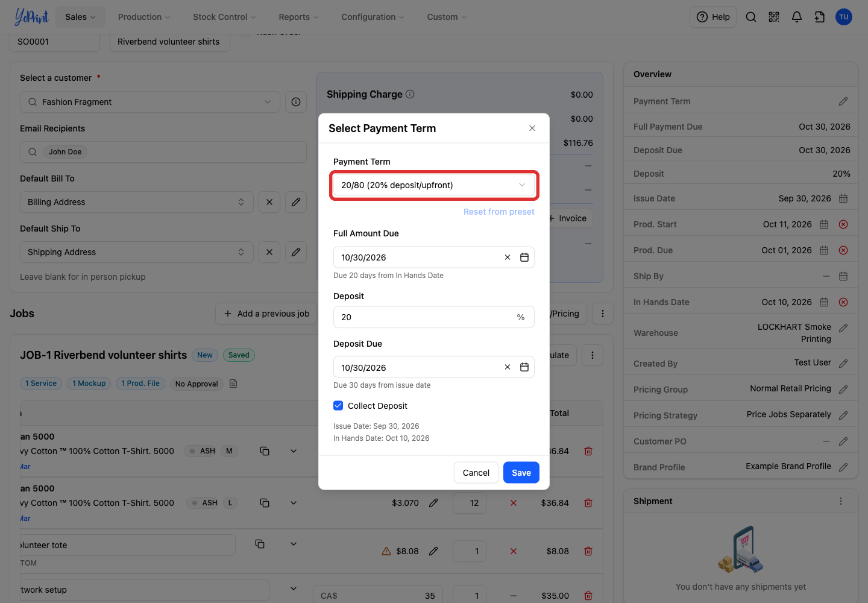The image size is (868, 603).
Task: Open the Stock Control menu
Action: 224,17
